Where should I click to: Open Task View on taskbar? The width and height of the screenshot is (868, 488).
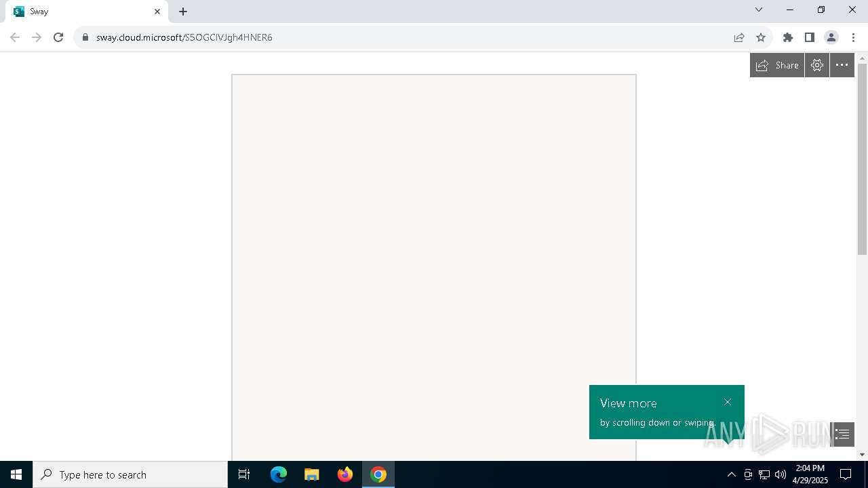(x=244, y=474)
